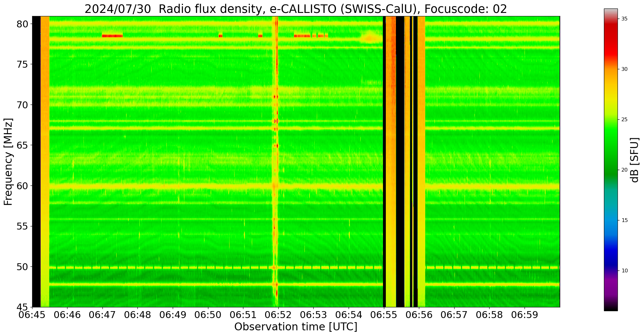Screen dimensions: 644x336
Task: Select the 06:48 time tick label
Action: point(137,315)
